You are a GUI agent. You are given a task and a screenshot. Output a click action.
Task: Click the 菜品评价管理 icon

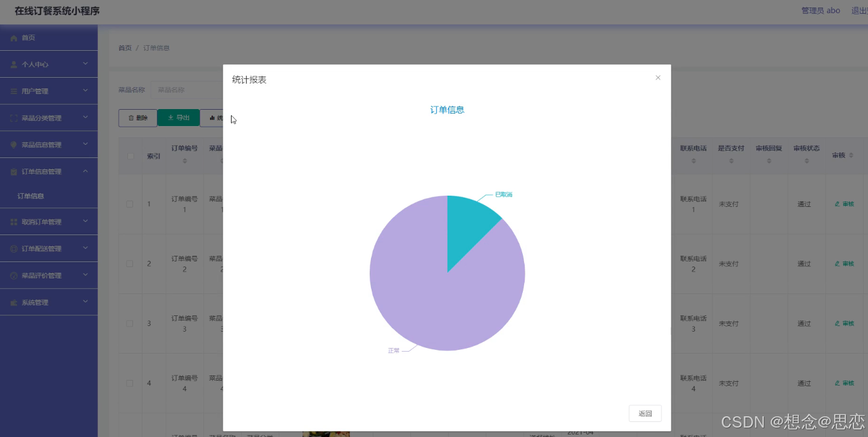pos(14,276)
